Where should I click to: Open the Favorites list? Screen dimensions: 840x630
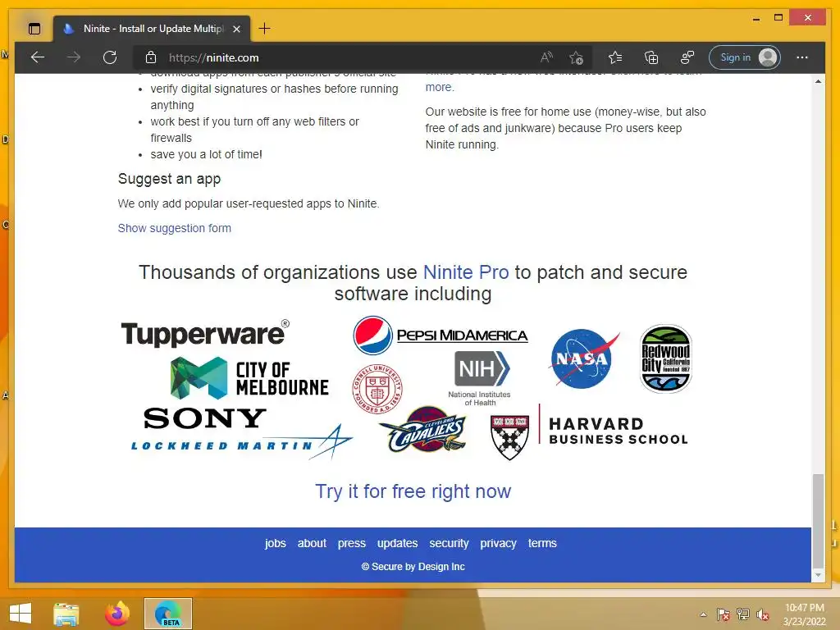pos(615,57)
